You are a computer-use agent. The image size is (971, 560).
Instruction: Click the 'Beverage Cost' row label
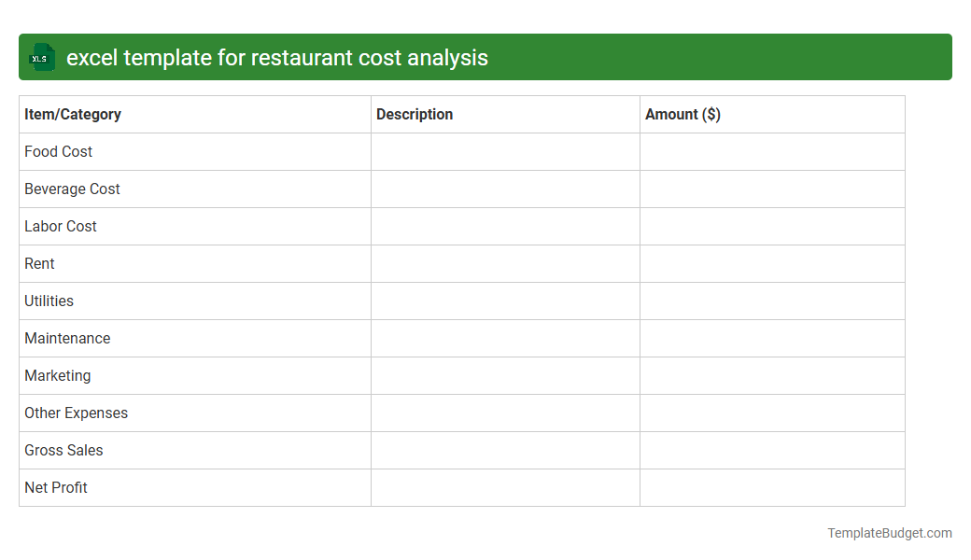(72, 189)
